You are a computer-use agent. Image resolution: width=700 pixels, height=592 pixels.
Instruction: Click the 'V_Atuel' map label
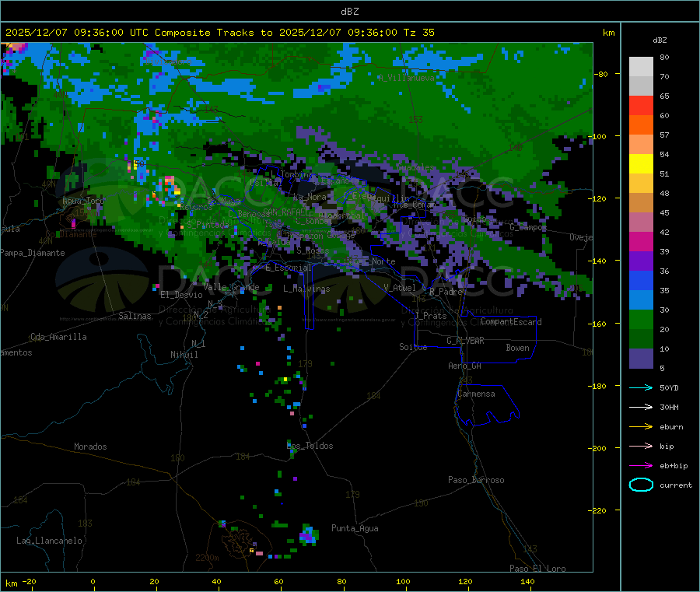coord(400,288)
